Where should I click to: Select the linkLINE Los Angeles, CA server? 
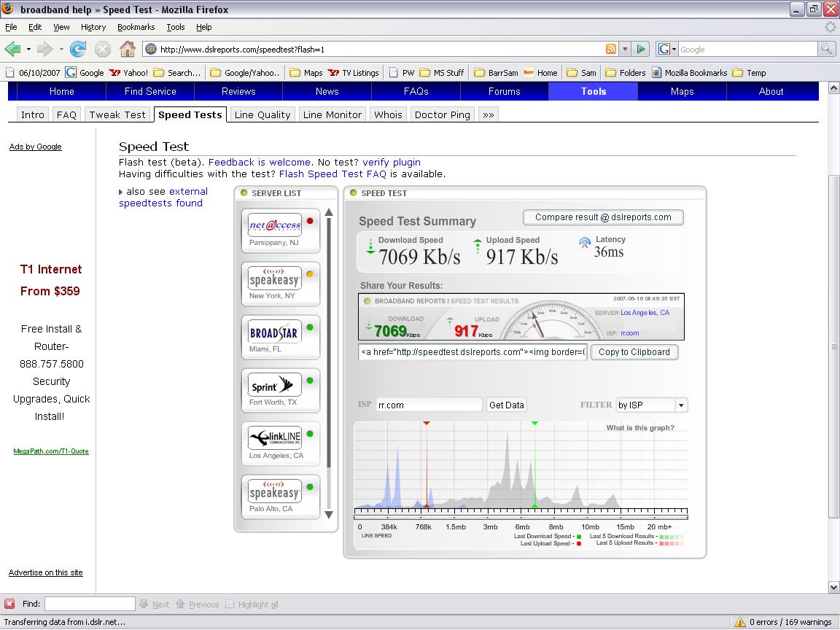point(280,443)
